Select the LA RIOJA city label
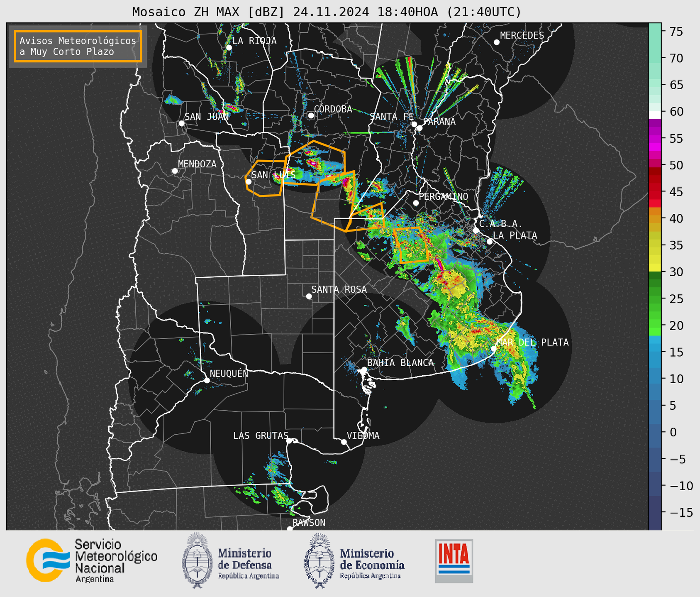The width and height of the screenshot is (700, 597). coord(254,41)
